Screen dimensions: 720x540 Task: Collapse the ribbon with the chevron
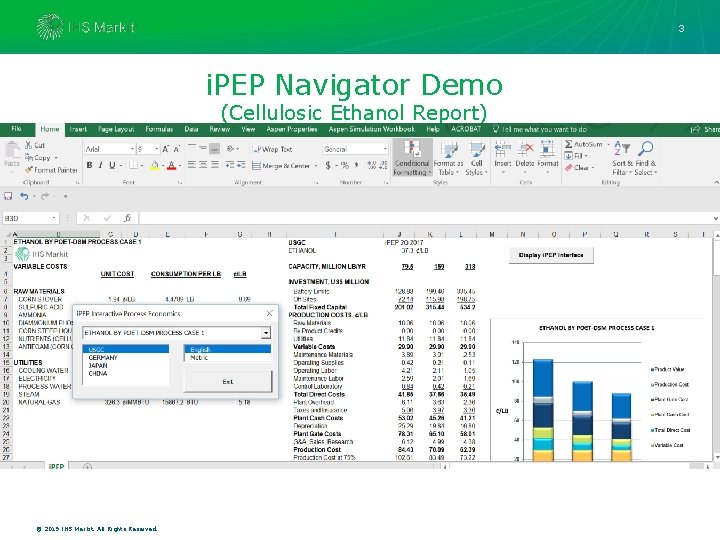[x=716, y=182]
